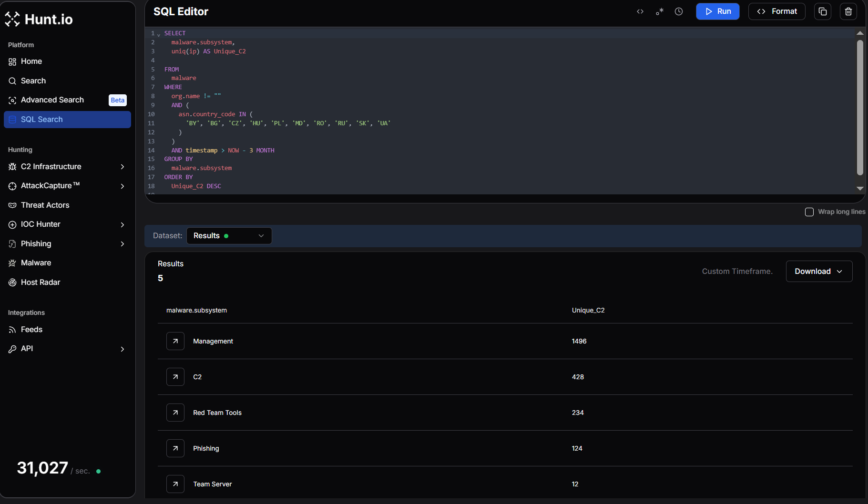Click the Host Radar target icon
This screenshot has height=504, width=868.
coord(12,282)
